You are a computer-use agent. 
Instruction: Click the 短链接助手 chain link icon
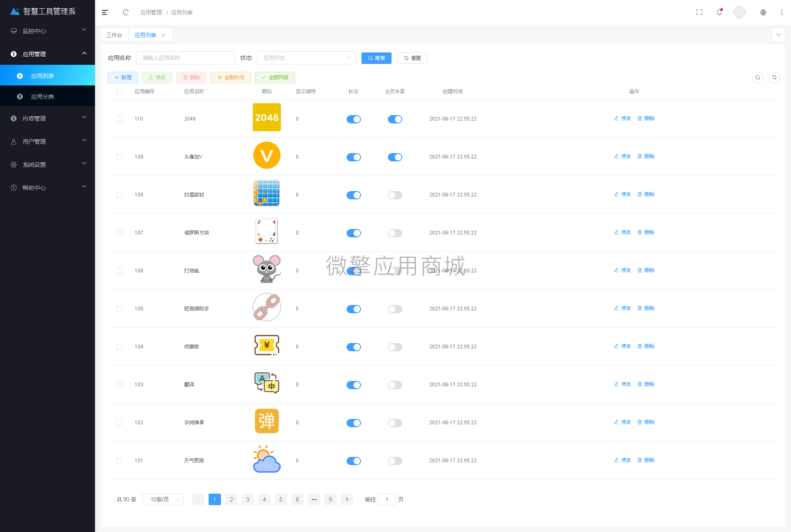(267, 307)
